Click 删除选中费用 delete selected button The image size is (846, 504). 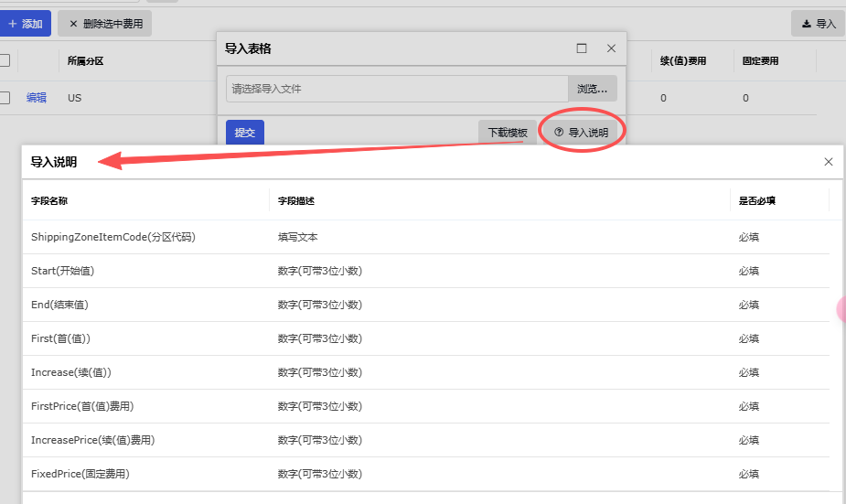click(x=105, y=24)
